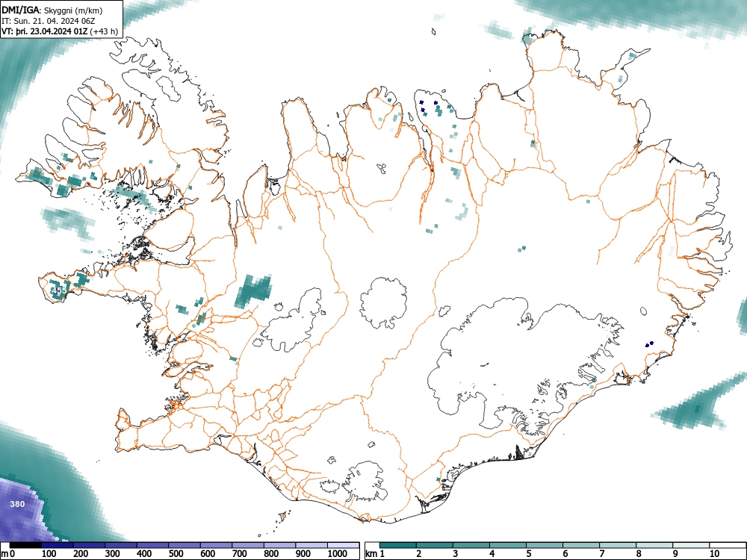The image size is (747, 560).
Task: Select the '400' meter scale label
Action: tap(144, 554)
